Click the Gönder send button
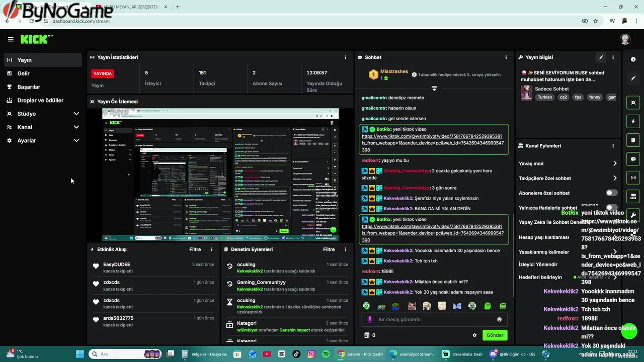644x362 pixels. coord(495,335)
